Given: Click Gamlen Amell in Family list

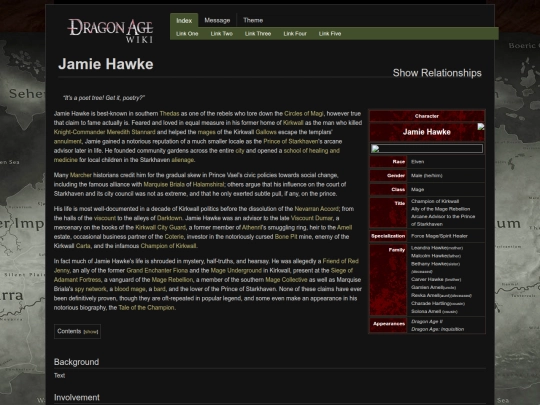Looking at the screenshot, I should click(426, 287).
